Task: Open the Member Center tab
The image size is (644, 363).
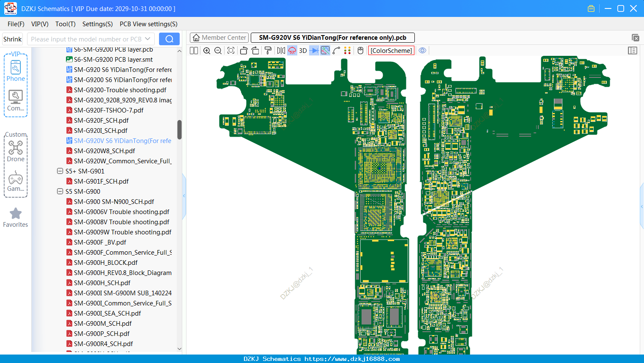Action: coord(219,38)
